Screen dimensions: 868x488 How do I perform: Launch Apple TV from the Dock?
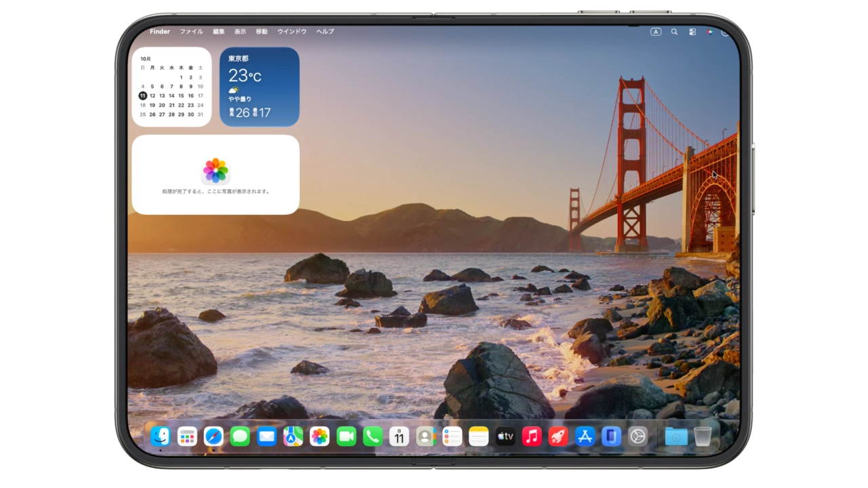click(x=505, y=436)
